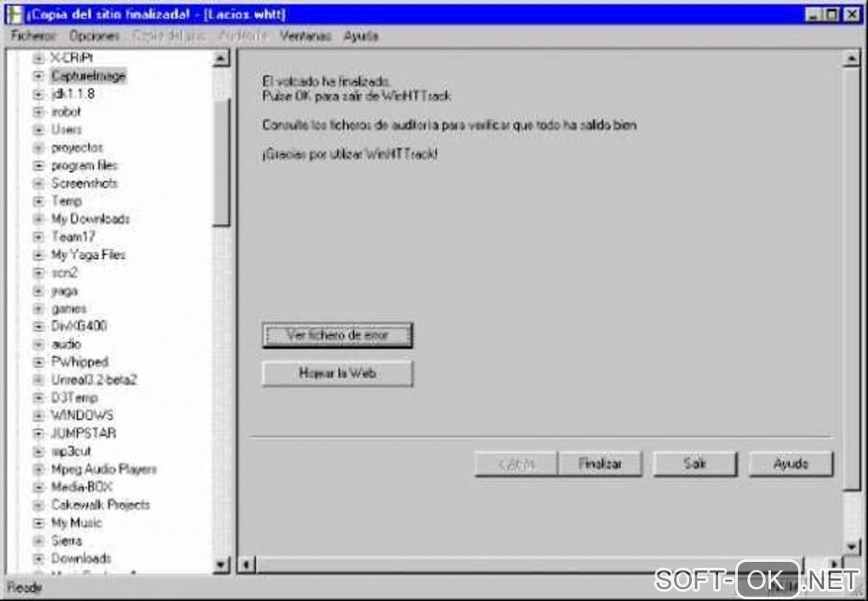Expand the robot folder node
Image resolution: width=868 pixels, height=601 pixels.
pos(38,112)
